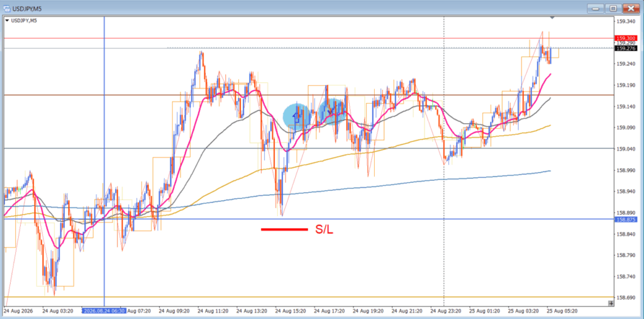The image size is (644, 319).
Task: Restore down the USDJPY,M5 chart window
Action: click(x=613, y=8)
